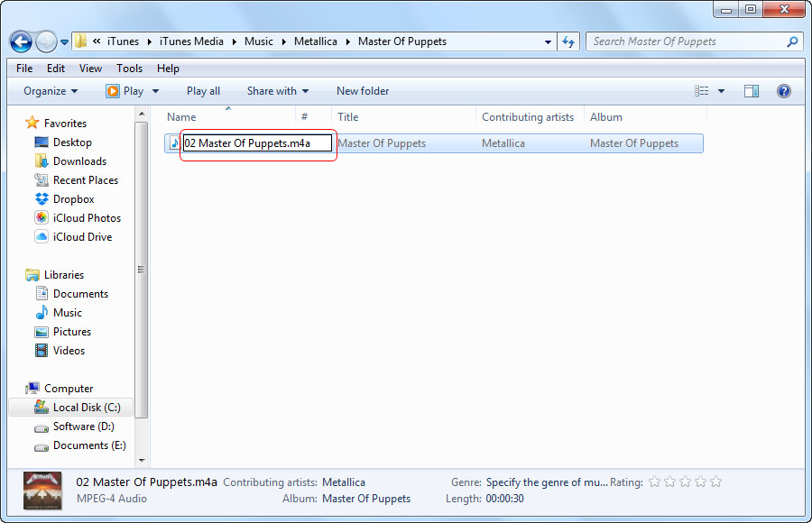The image size is (812, 523).
Task: Click the Music library note icon
Action: 42,312
